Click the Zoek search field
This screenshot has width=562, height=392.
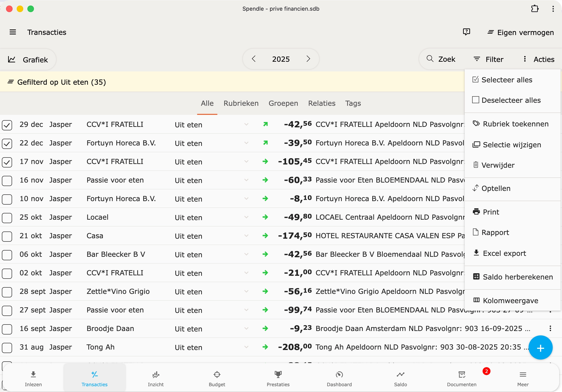pos(441,59)
